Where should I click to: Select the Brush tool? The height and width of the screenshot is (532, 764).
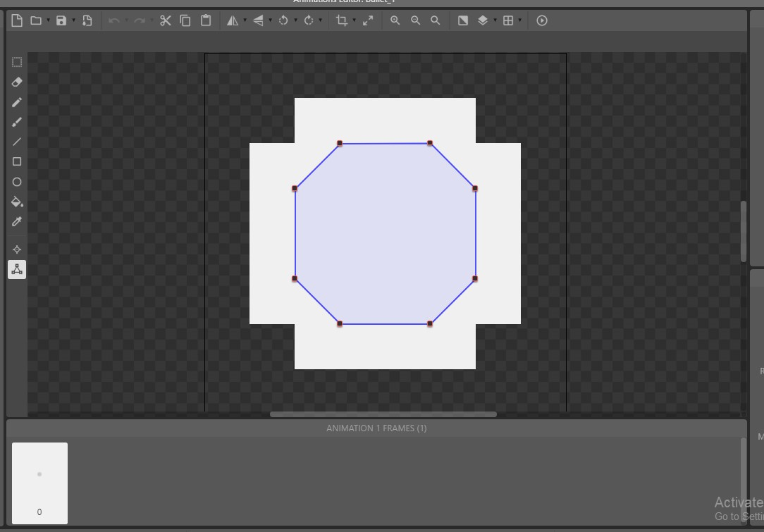(17, 122)
